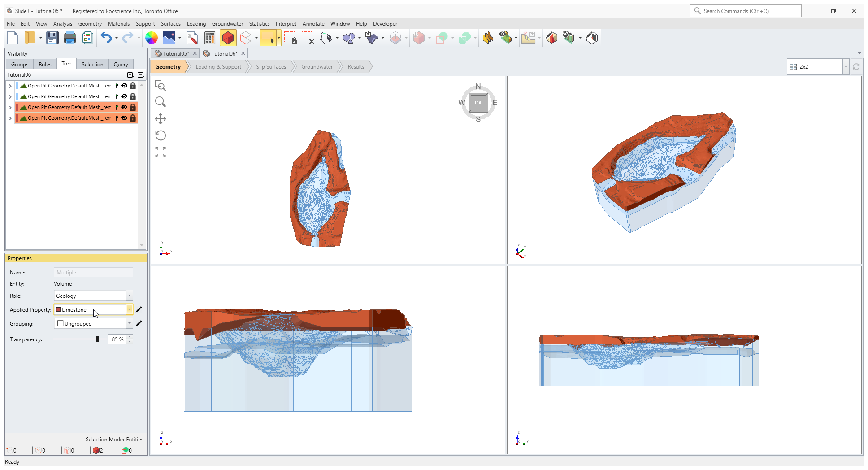
Task: Undo the last action
Action: click(x=106, y=38)
